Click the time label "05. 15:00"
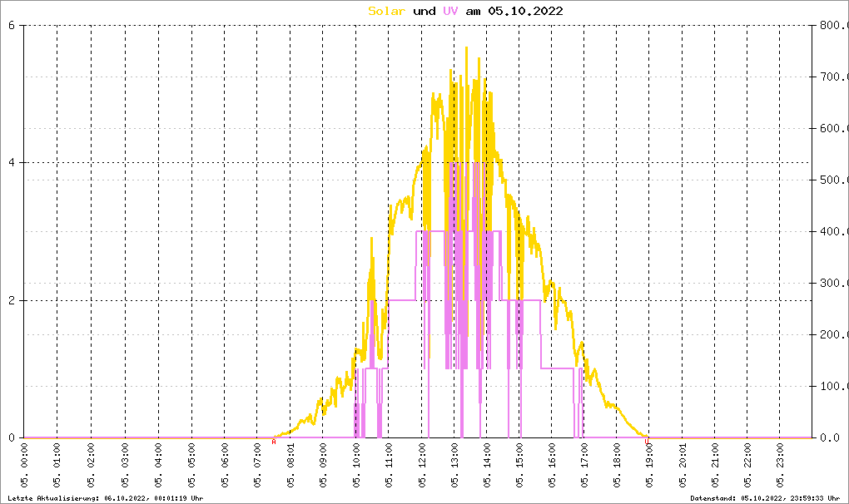This screenshot has width=849, height=504. pyautogui.click(x=519, y=465)
